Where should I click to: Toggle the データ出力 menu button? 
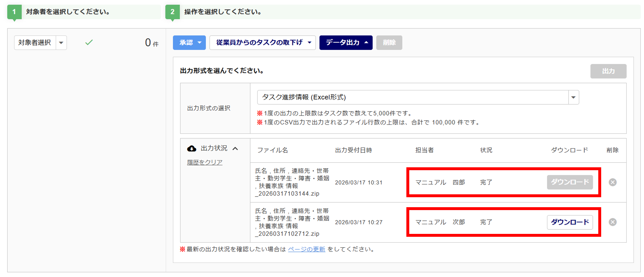pyautogui.click(x=346, y=43)
